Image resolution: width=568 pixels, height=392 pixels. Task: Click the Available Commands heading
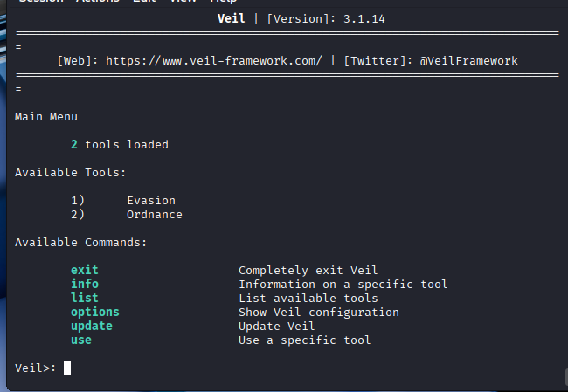[x=81, y=243]
